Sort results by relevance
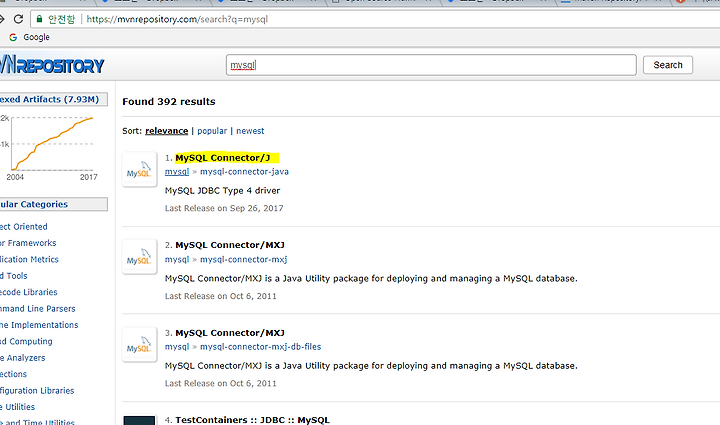The height and width of the screenshot is (425, 720). pos(166,131)
